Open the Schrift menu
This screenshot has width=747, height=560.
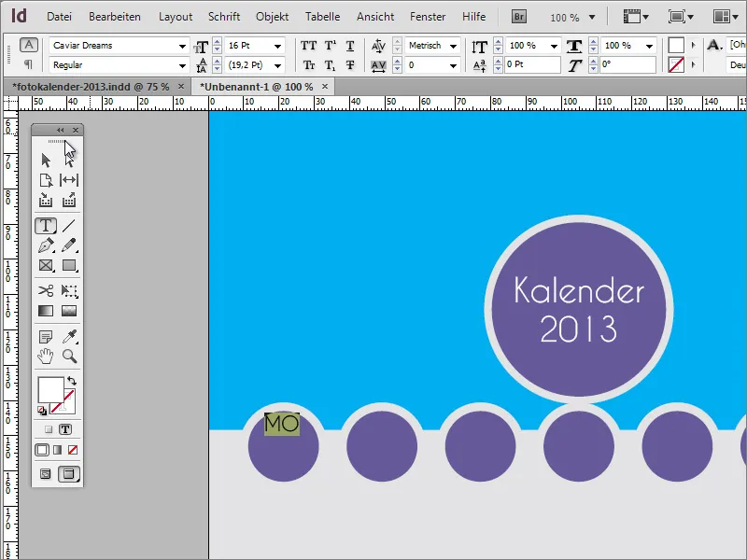[x=224, y=17]
